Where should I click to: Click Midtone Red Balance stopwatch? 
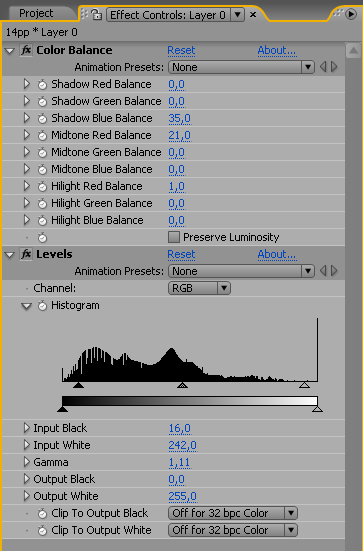[x=42, y=136]
